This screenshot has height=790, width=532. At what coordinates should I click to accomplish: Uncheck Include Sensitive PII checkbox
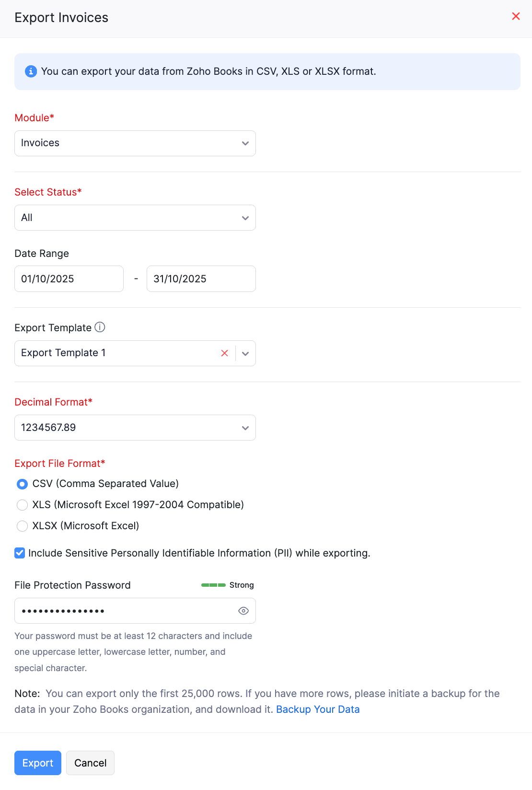pyautogui.click(x=20, y=553)
